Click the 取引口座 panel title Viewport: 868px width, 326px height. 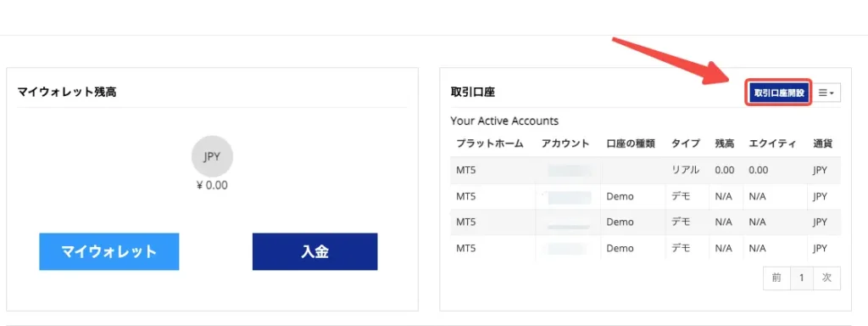(x=473, y=93)
